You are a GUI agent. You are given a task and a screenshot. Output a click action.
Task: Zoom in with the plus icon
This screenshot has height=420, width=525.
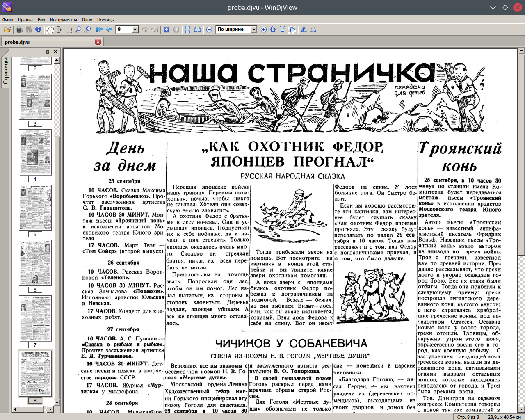pyautogui.click(x=263, y=30)
